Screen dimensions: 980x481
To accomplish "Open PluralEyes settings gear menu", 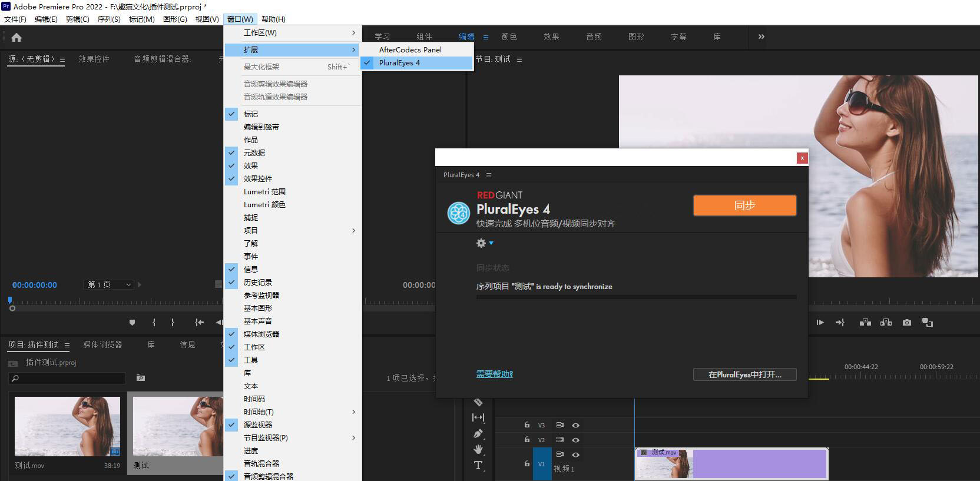I will click(484, 243).
